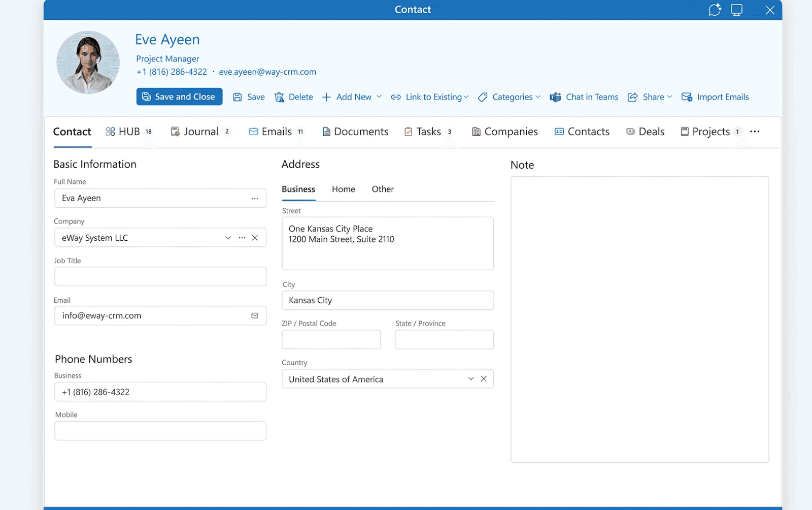Viewport: 812px width, 510px height.
Task: Clear the eWay System LLC company selection
Action: point(255,237)
